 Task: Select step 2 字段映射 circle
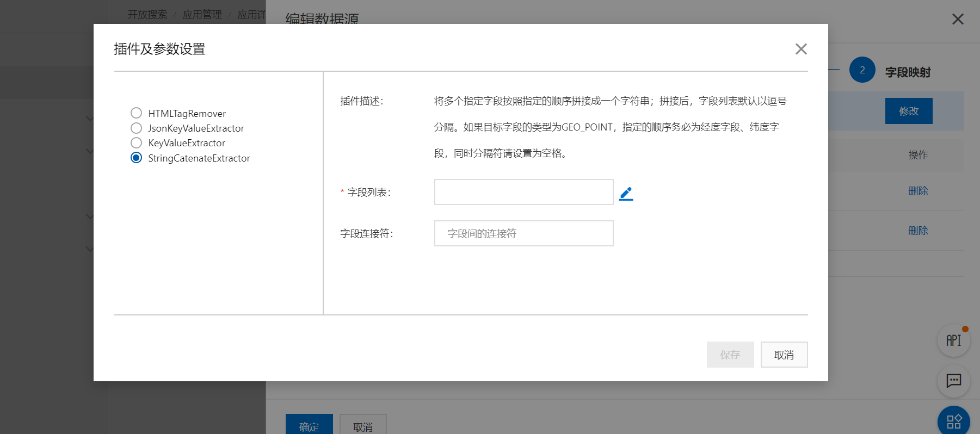click(862, 70)
